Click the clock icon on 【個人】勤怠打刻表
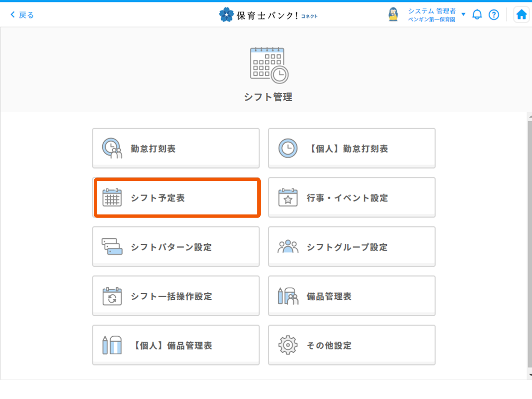 (287, 148)
